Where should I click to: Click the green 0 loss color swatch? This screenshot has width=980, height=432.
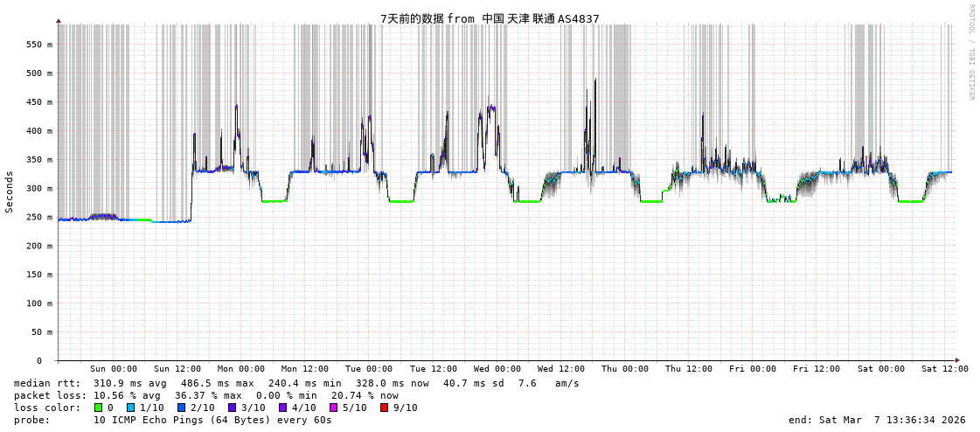pyautogui.click(x=99, y=408)
